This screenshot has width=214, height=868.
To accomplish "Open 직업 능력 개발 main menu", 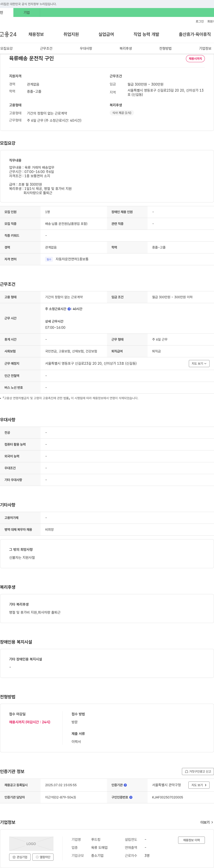I will (146, 34).
